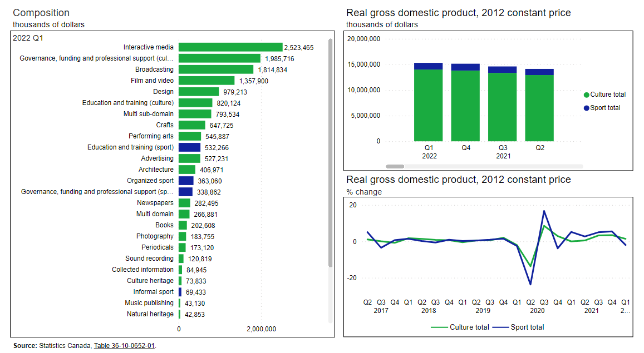The width and height of the screenshot is (644, 353).
Task: Select the Q2 2021 stacked bar culture segment
Action: click(x=540, y=108)
